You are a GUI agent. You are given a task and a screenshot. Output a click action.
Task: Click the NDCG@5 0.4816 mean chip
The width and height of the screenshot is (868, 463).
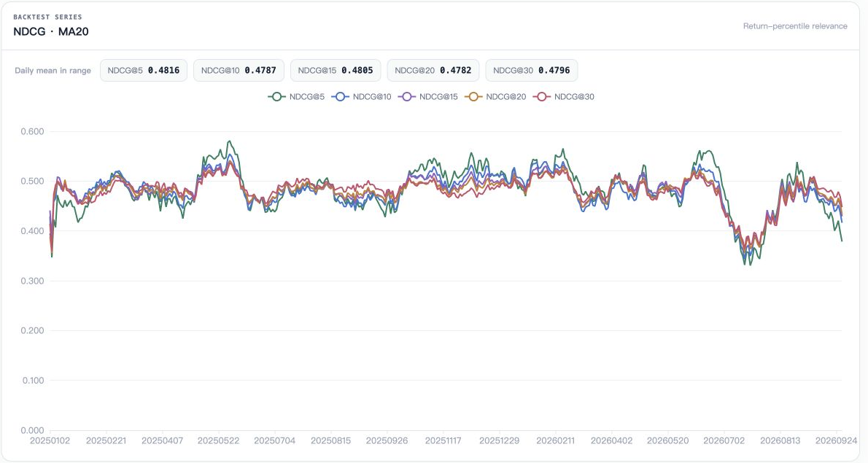coord(144,70)
